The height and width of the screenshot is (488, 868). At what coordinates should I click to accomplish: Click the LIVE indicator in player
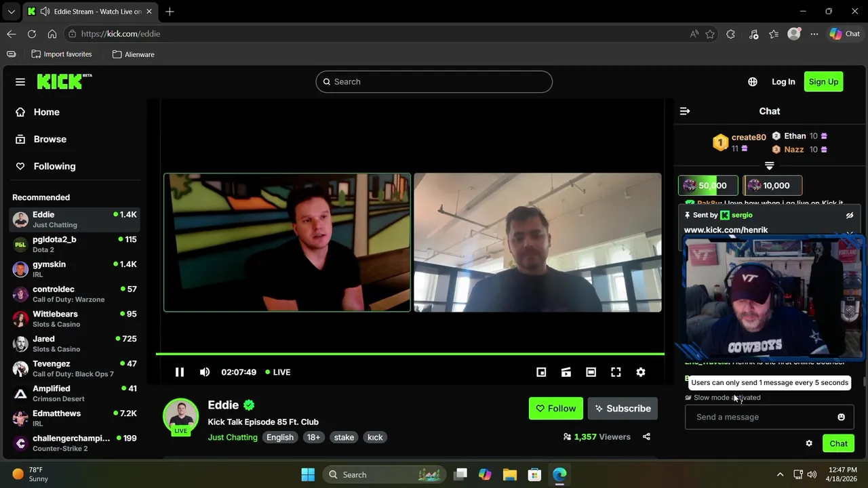(x=278, y=372)
